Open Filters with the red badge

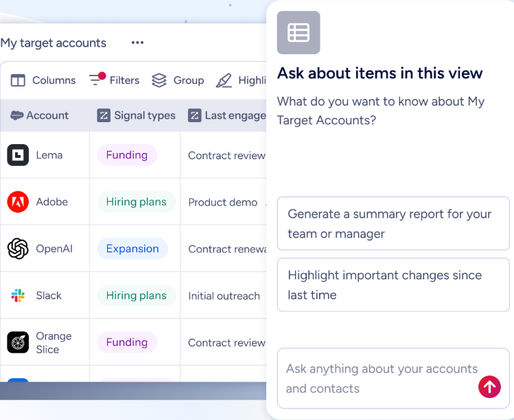pos(115,80)
